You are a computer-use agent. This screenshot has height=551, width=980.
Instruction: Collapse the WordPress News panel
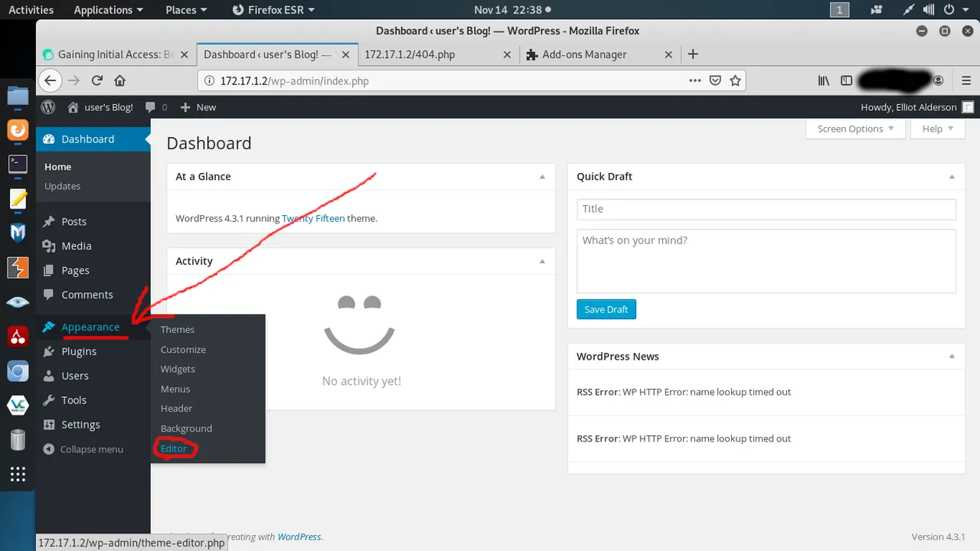pos(952,356)
